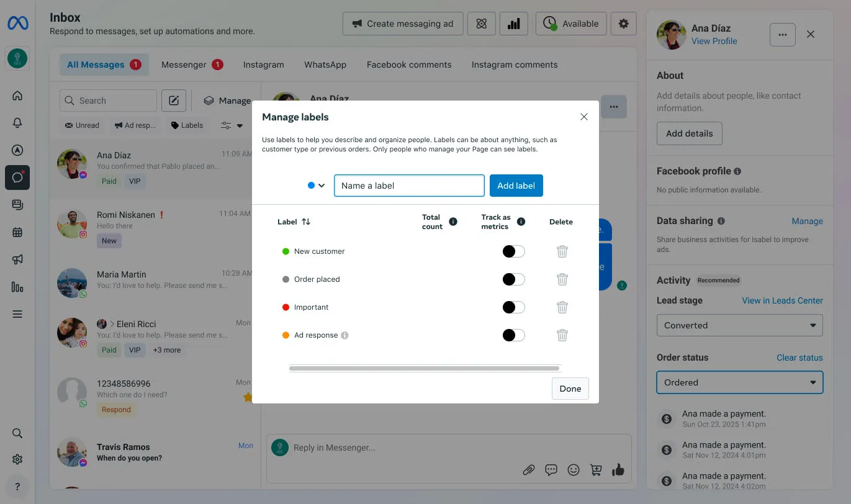Click the Add details button
This screenshot has height=504, width=851.
tap(690, 133)
